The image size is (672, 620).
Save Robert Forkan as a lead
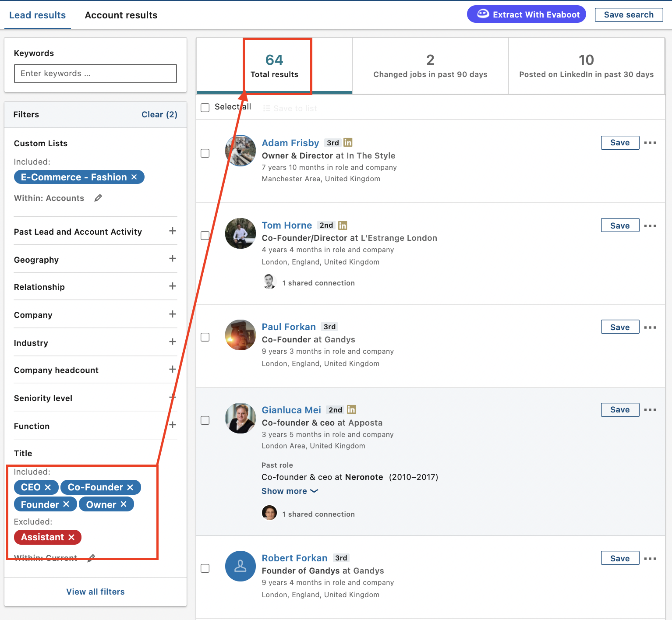pos(620,558)
